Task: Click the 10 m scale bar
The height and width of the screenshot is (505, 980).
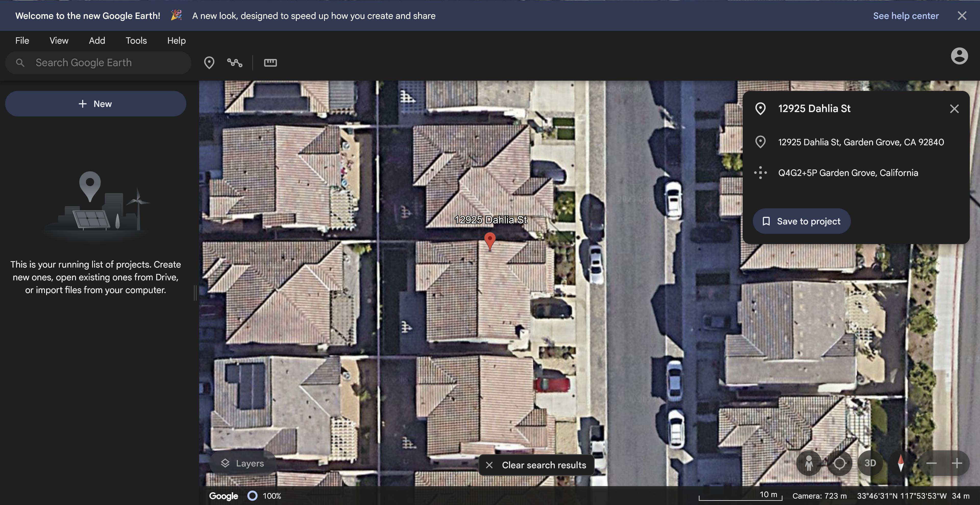Action: pyautogui.click(x=740, y=496)
